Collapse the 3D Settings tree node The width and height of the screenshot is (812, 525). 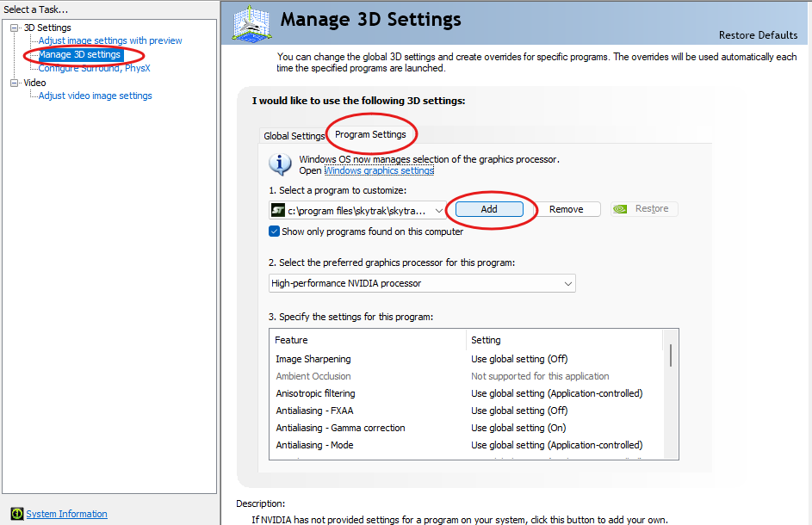[15, 28]
